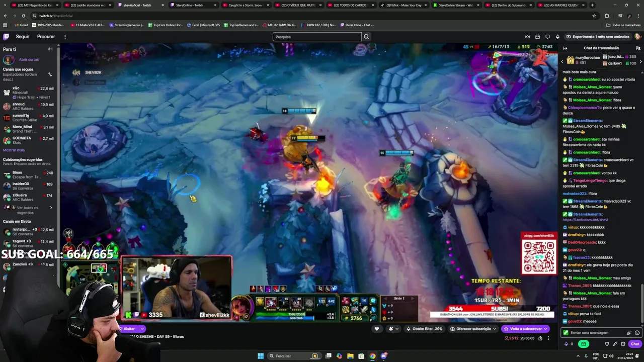Click Mostrar mais in followed channels
The width and height of the screenshot is (644, 362).
pyautogui.click(x=14, y=150)
